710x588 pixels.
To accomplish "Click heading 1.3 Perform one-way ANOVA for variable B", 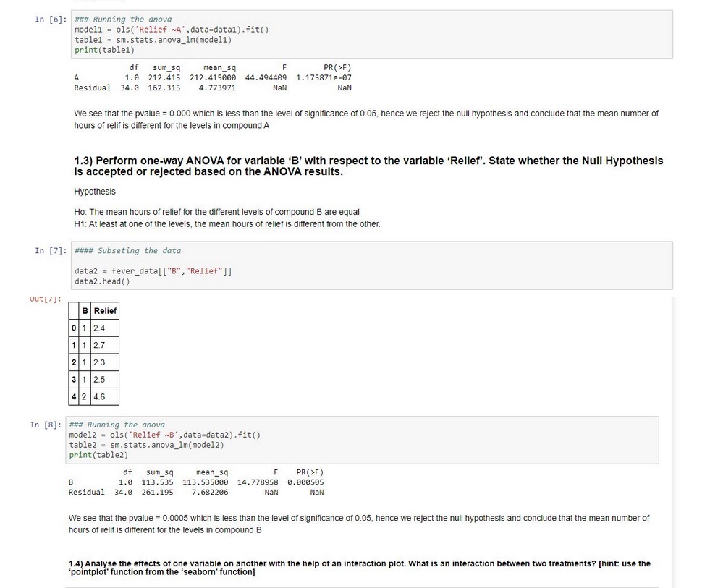I will 368,166.
